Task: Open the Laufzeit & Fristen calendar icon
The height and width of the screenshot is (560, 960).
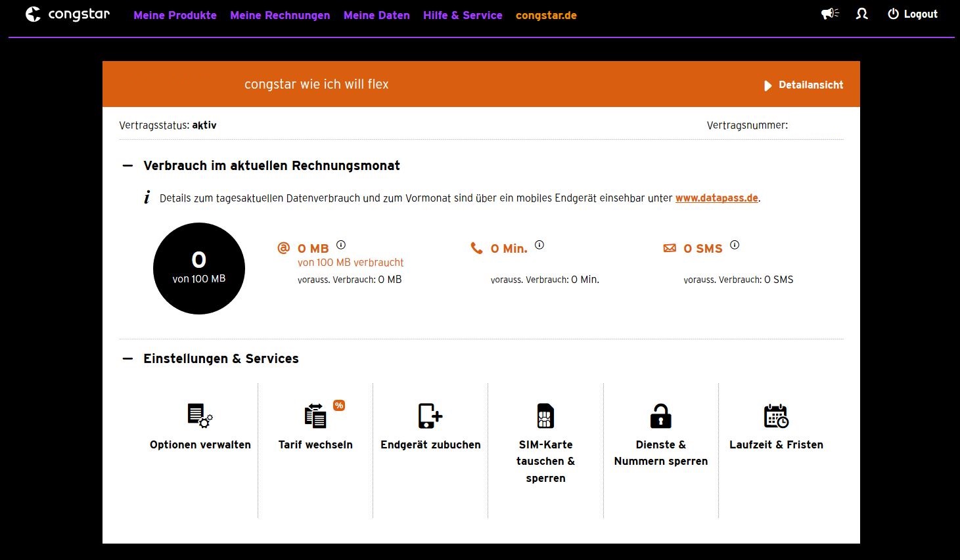Action: pyautogui.click(x=776, y=416)
